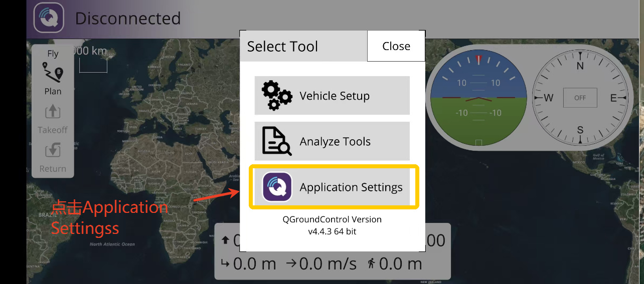This screenshot has height=284, width=644.
Task: Open the QGroundControl logo menu
Action: pos(49,18)
